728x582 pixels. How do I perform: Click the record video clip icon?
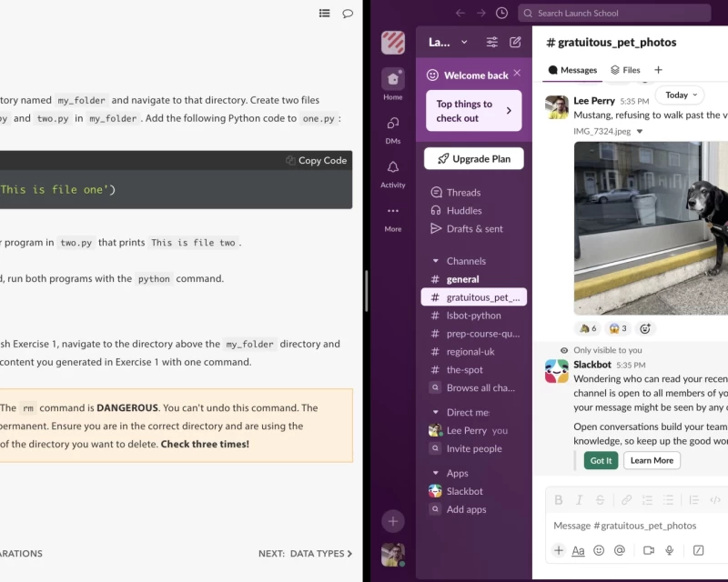[x=649, y=550]
